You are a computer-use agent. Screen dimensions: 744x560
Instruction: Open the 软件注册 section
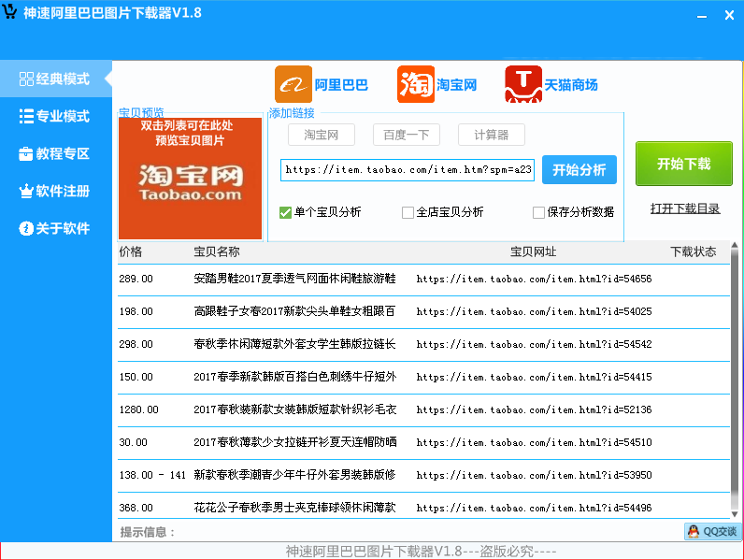(56, 192)
